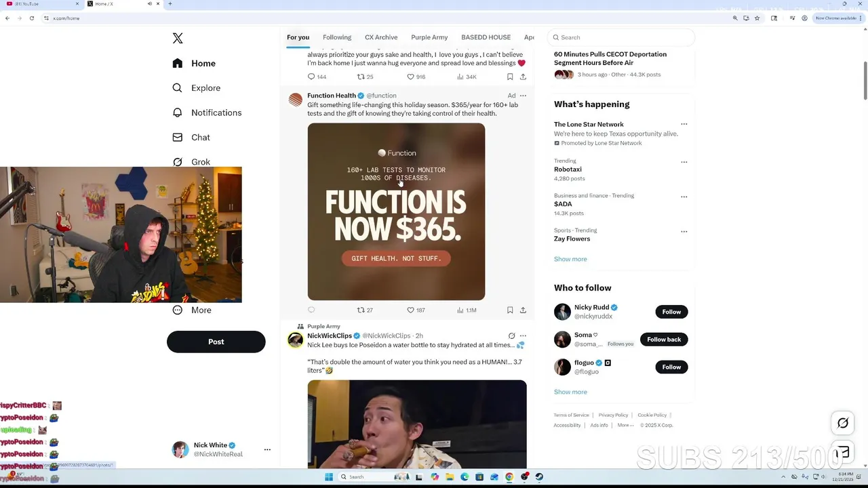868x488 pixels.
Task: Open more options on NickWickClips post
Action: point(523,335)
